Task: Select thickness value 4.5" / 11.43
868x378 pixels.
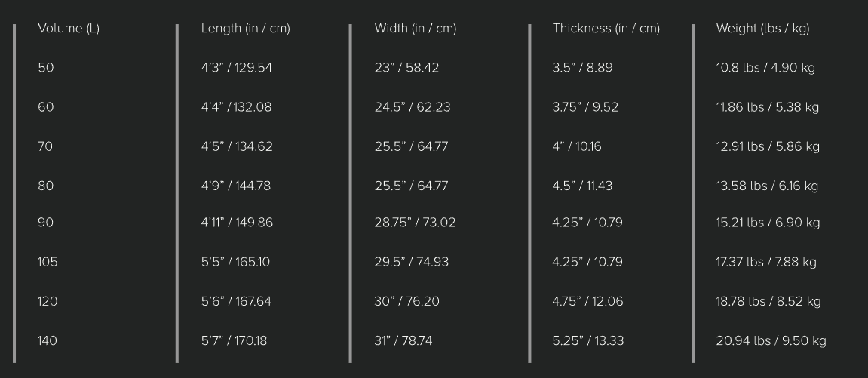Action: 582,186
